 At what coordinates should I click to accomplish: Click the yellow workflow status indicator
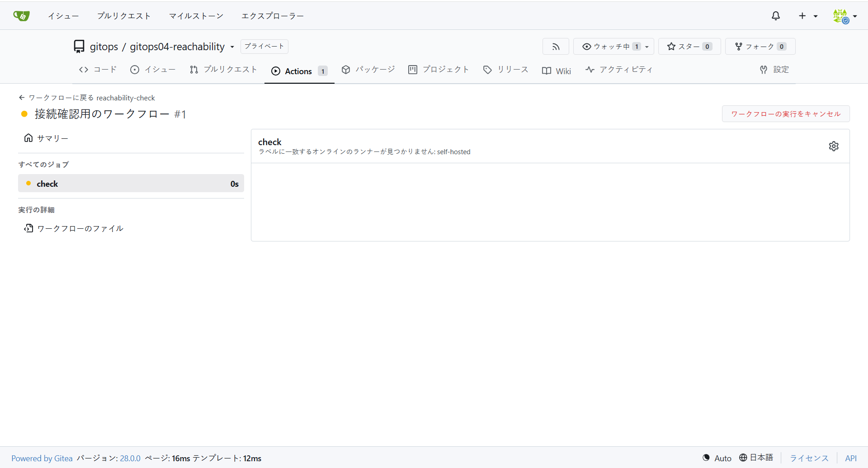[24, 114]
